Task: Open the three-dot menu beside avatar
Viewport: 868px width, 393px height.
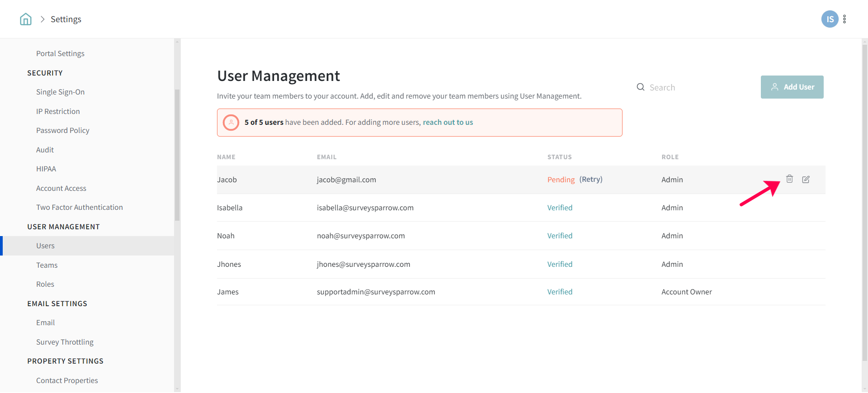Action: click(844, 19)
